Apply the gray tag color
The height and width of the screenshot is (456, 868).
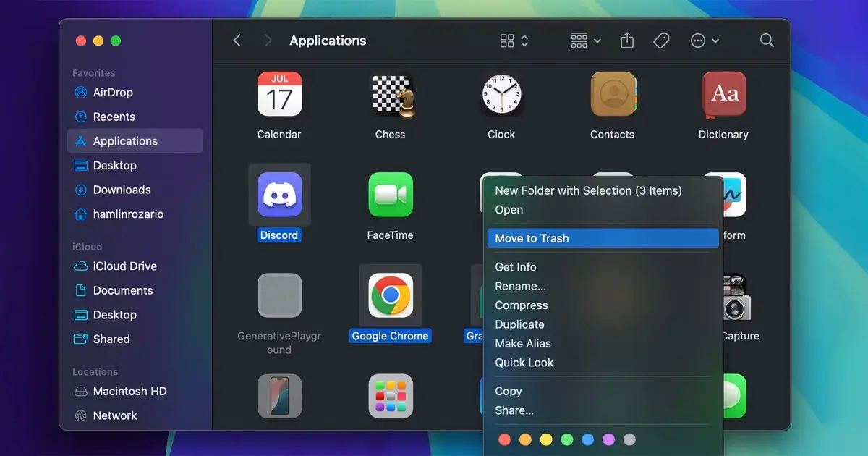pos(629,439)
